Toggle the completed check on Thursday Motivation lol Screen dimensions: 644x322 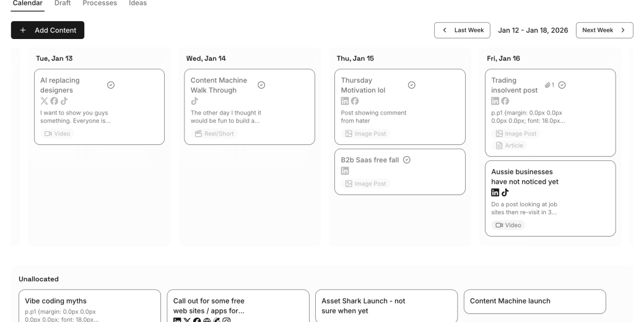tap(411, 85)
